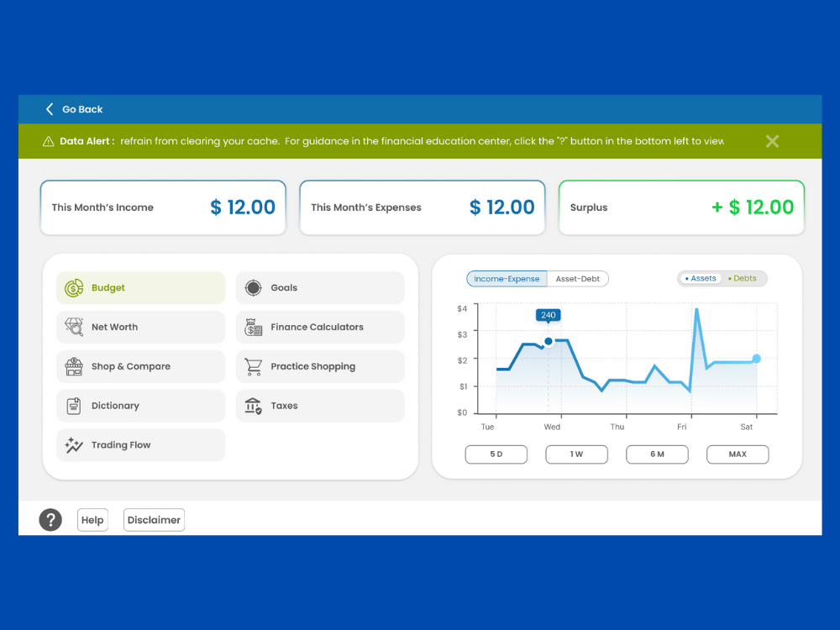Set chart range to MAX
The width and height of the screenshot is (840, 630).
[x=738, y=454]
